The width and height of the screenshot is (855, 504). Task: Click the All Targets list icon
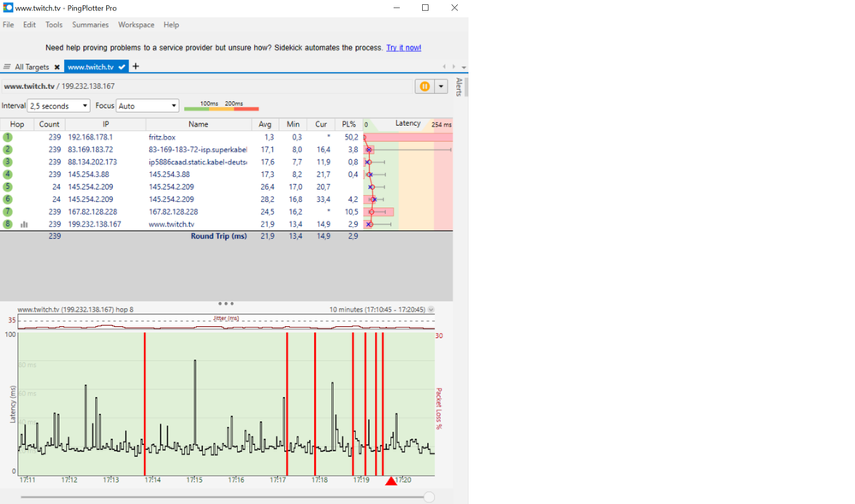pos(7,67)
